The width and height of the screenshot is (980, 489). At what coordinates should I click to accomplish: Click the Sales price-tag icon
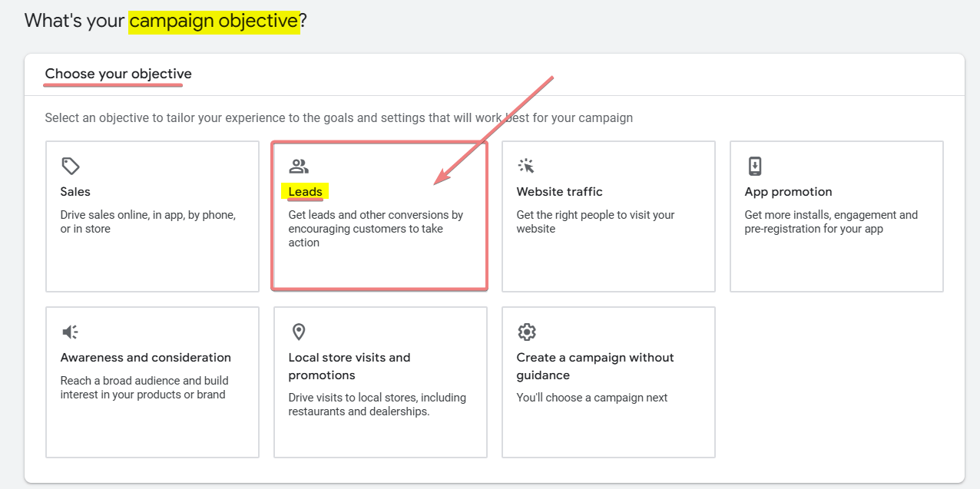pyautogui.click(x=69, y=166)
